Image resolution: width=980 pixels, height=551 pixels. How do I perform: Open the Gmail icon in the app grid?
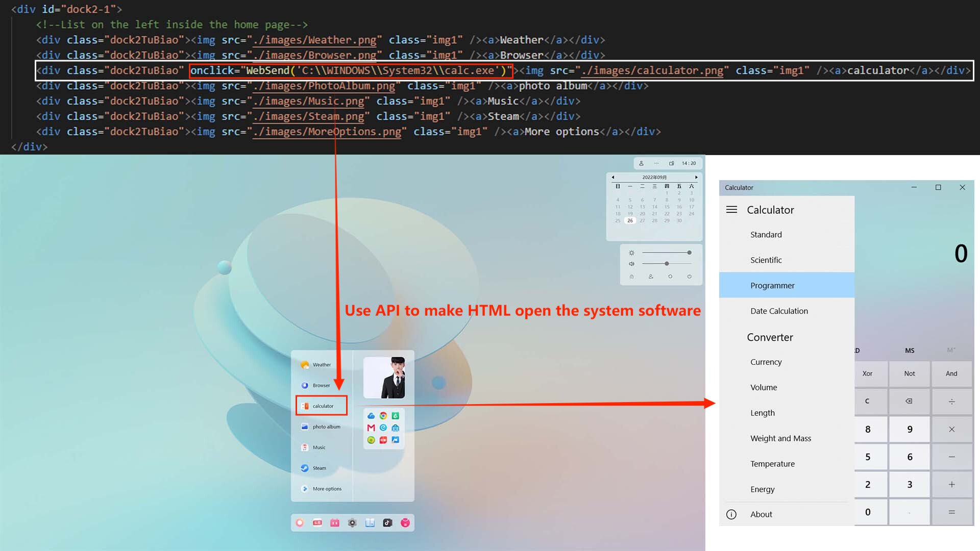point(371,428)
